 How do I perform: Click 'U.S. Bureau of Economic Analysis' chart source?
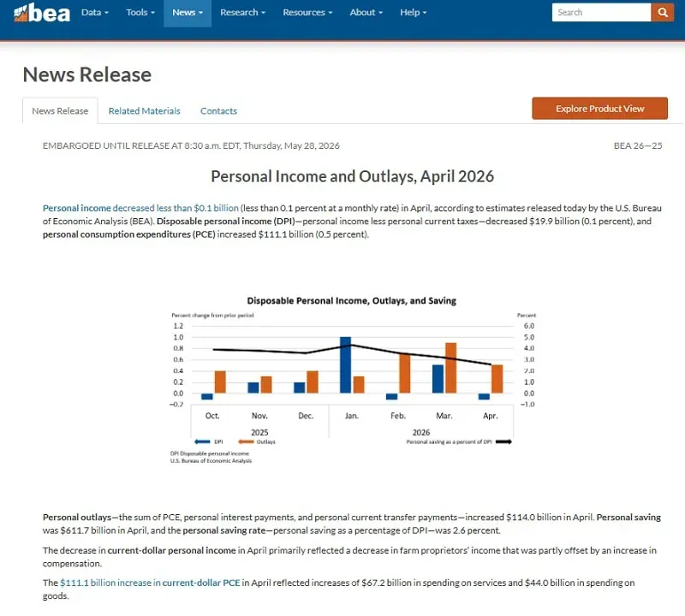[x=211, y=460]
